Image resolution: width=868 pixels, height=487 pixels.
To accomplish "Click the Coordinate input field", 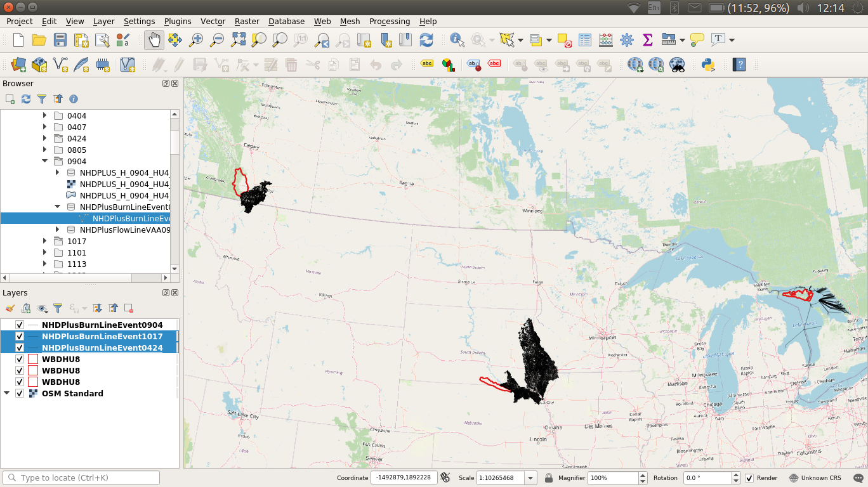I will (x=404, y=478).
